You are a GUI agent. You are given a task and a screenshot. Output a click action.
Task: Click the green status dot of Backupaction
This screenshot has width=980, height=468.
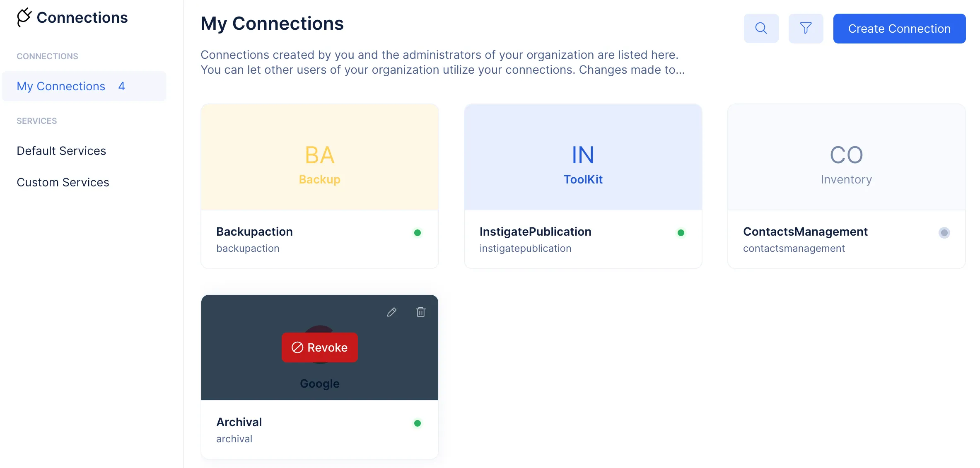[418, 233]
